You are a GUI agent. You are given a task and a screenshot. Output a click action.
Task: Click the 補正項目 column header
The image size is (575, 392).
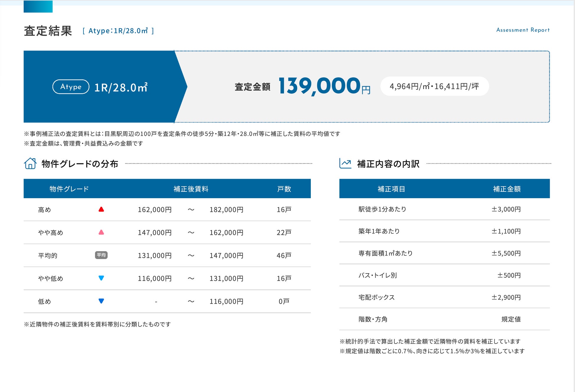[x=391, y=189]
